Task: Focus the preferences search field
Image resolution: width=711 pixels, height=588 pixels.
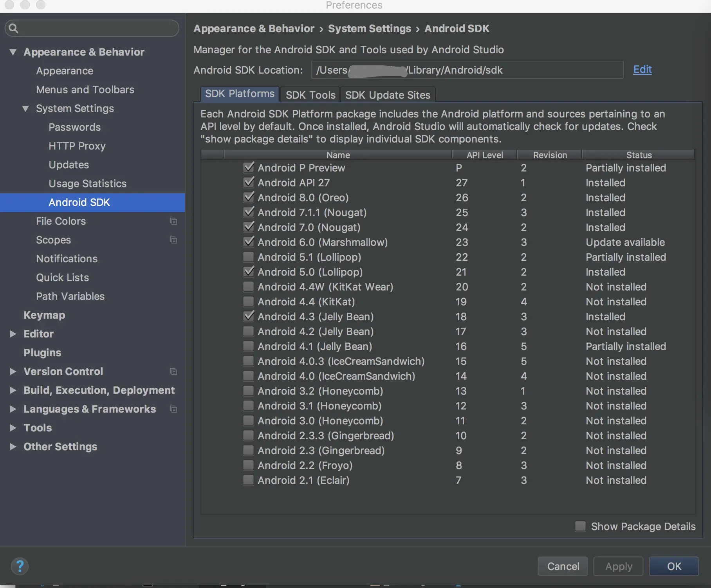Action: (x=92, y=28)
